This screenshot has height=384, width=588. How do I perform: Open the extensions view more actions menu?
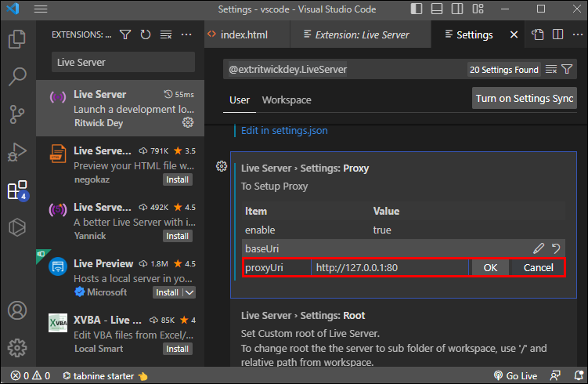(186, 35)
